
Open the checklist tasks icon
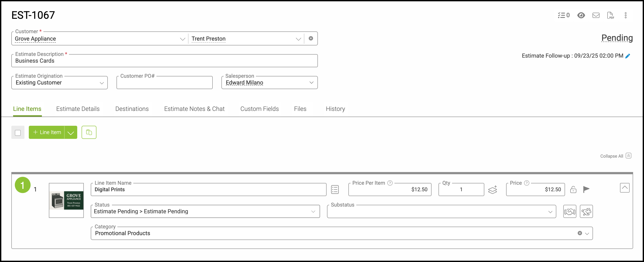[x=563, y=16]
